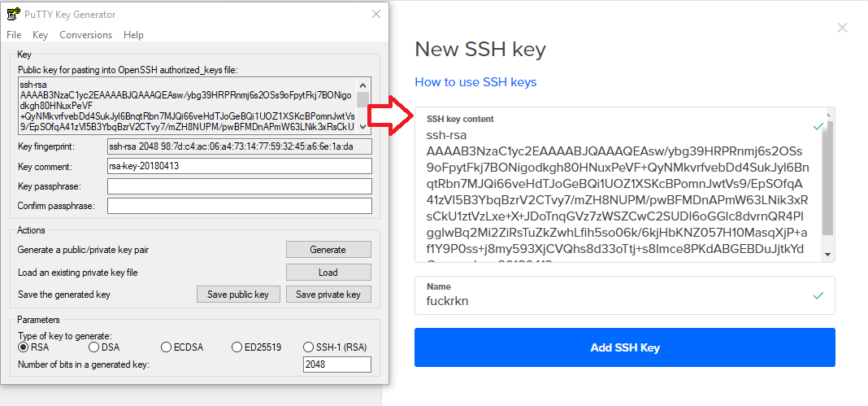Load an existing private key file
The height and width of the screenshot is (406, 868).
coord(328,273)
